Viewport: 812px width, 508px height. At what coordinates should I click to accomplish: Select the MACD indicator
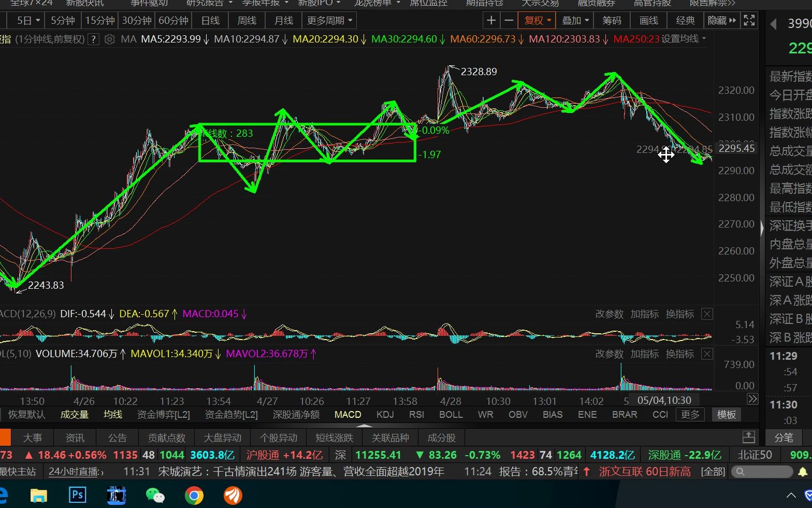tap(348, 415)
